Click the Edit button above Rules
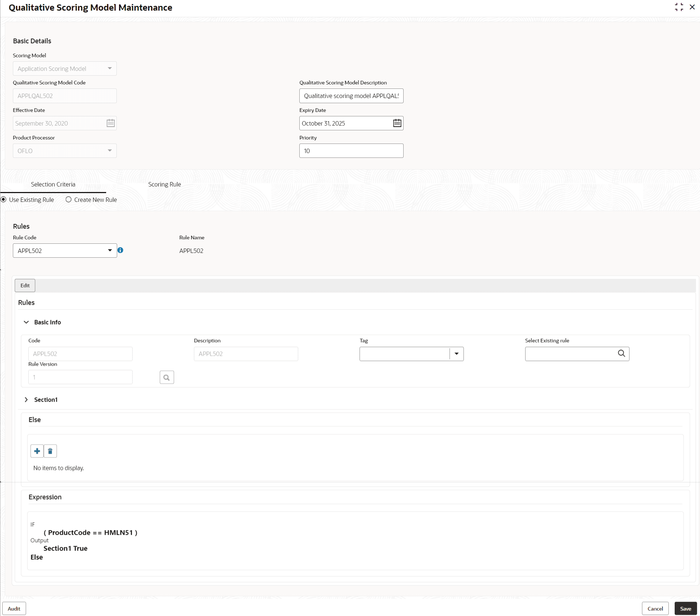The height and width of the screenshot is (616, 700). [25, 285]
